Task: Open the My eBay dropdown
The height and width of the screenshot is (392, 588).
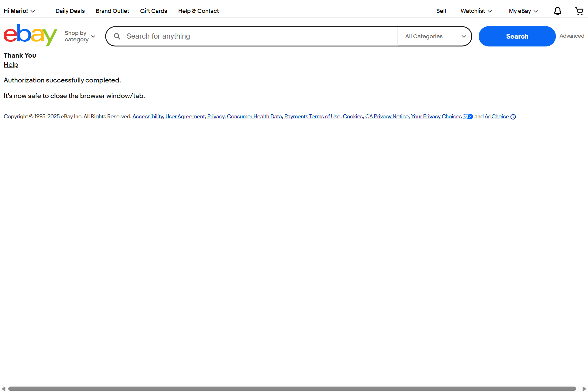Action: 522,11
